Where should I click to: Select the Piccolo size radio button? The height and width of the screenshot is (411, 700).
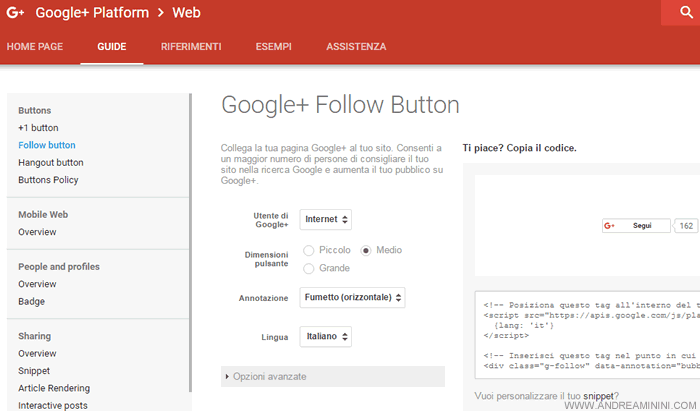tap(308, 250)
